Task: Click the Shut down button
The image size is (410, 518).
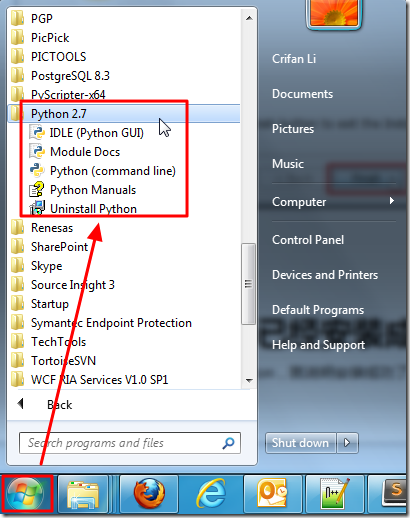Action: (300, 443)
